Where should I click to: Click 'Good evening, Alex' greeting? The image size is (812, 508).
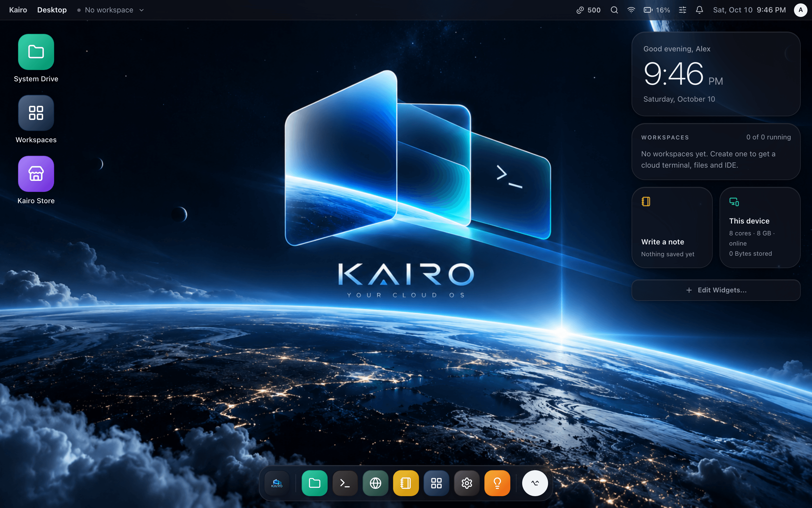click(677, 49)
